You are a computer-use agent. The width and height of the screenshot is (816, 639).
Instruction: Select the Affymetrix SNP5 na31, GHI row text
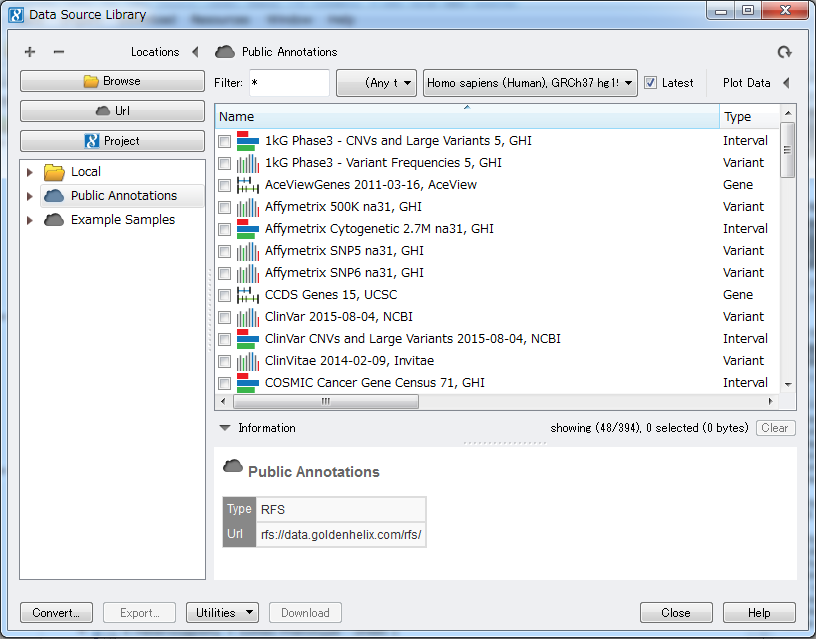(x=344, y=251)
